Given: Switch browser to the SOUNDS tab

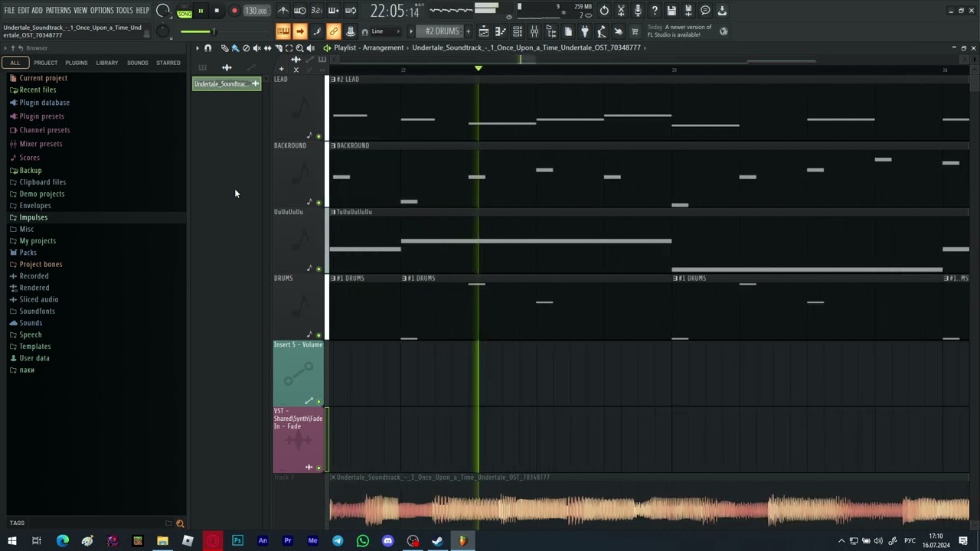Looking at the screenshot, I should (138, 63).
